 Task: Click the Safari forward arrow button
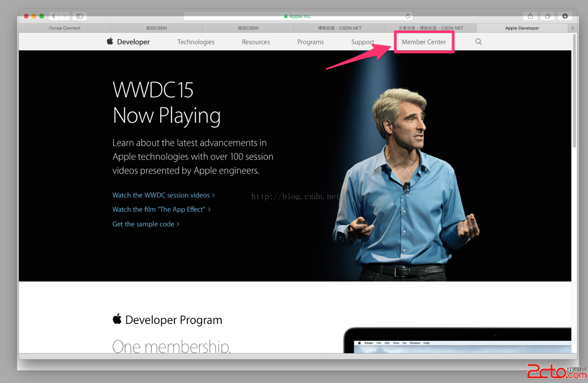pyautogui.click(x=64, y=16)
